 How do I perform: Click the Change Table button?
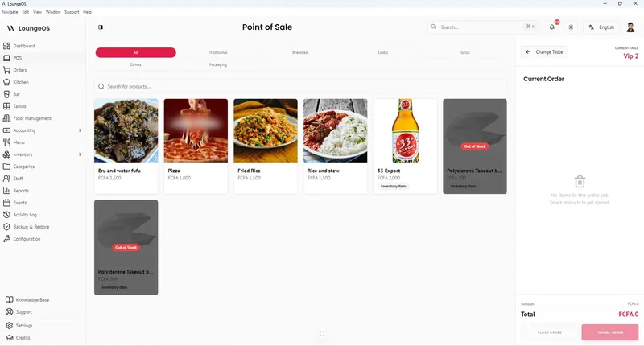pos(544,52)
